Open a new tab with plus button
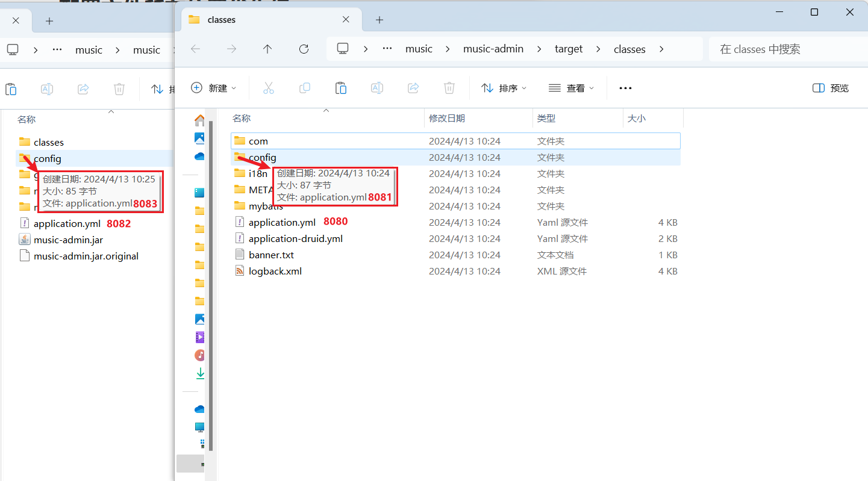 (379, 20)
